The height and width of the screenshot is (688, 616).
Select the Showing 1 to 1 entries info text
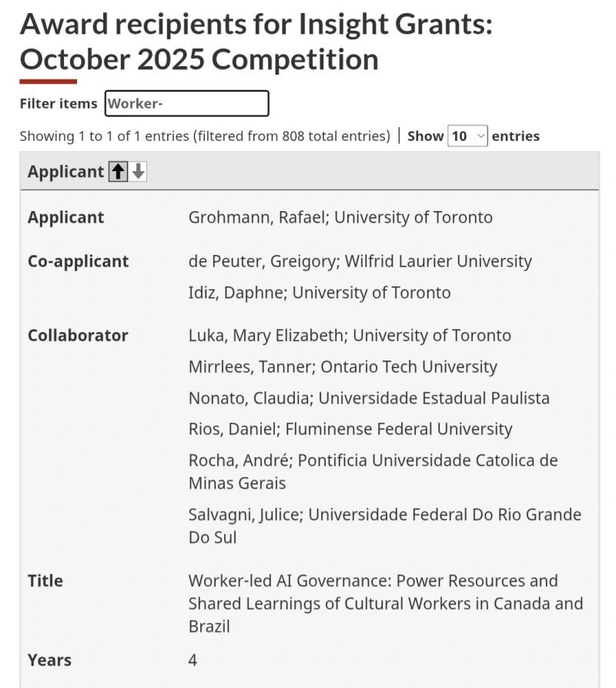coord(205,136)
